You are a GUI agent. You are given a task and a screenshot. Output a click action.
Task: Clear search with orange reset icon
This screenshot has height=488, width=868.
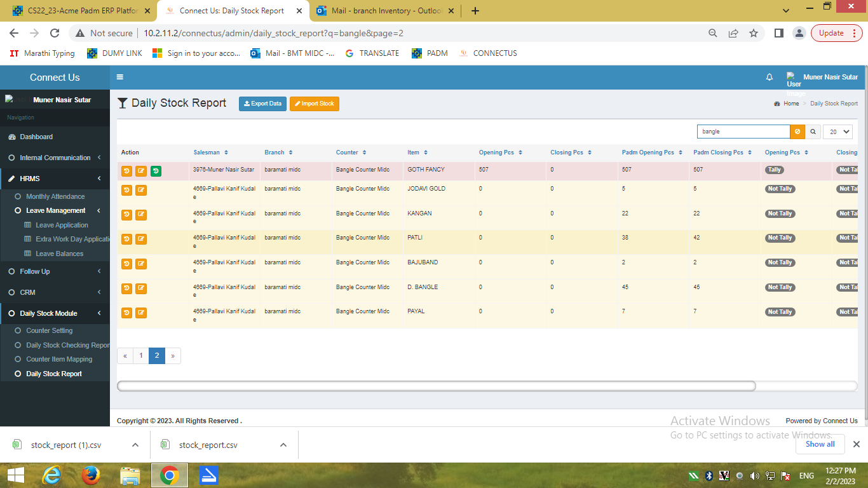797,132
